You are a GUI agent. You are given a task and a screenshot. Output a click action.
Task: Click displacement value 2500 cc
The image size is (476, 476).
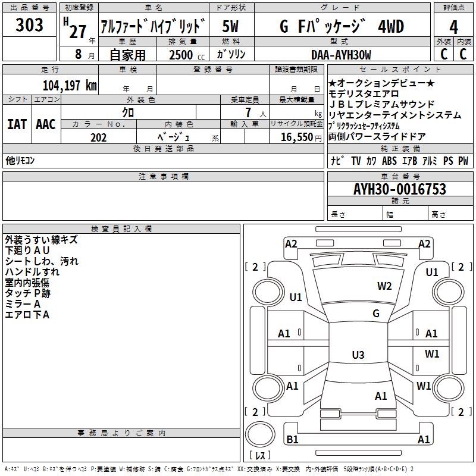(187, 55)
